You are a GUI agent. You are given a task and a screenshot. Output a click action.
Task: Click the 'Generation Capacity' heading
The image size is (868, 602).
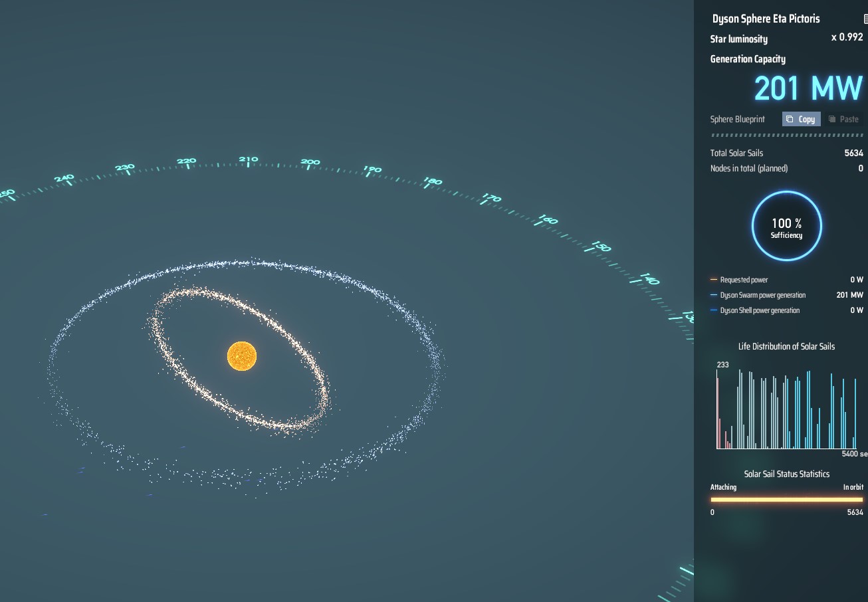(748, 59)
